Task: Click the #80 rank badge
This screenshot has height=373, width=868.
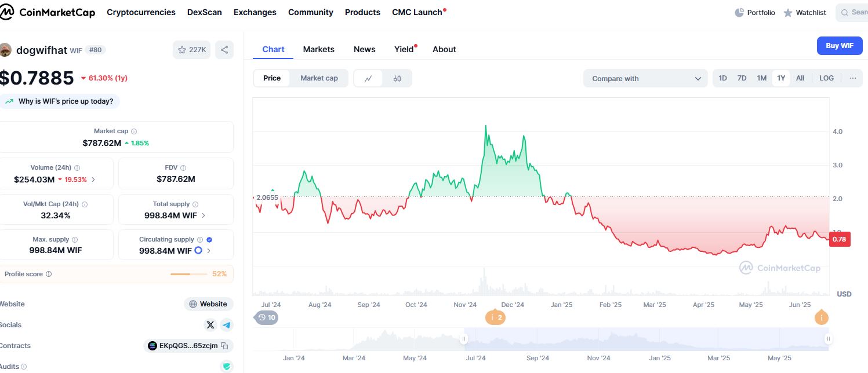Action: pos(95,50)
